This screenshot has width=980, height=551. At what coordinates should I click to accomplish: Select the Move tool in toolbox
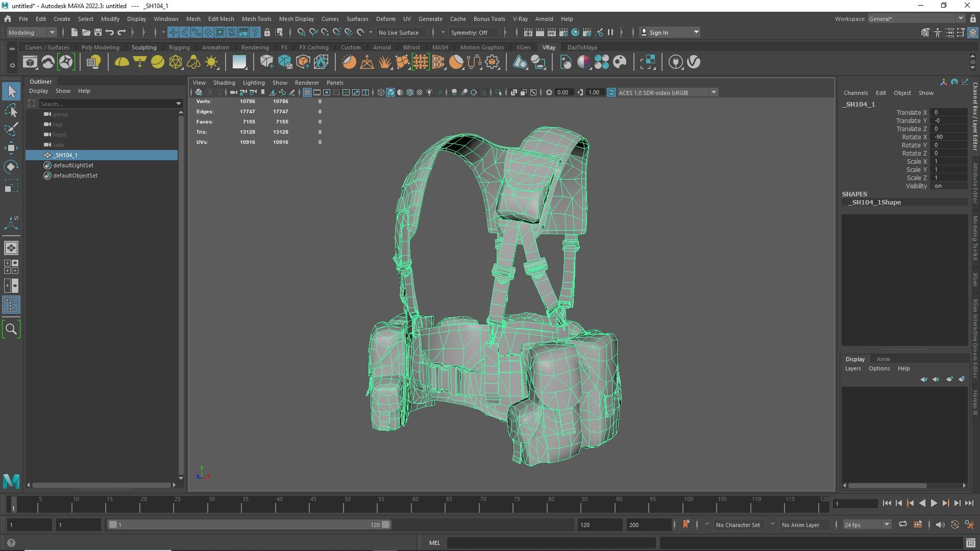[x=11, y=148]
